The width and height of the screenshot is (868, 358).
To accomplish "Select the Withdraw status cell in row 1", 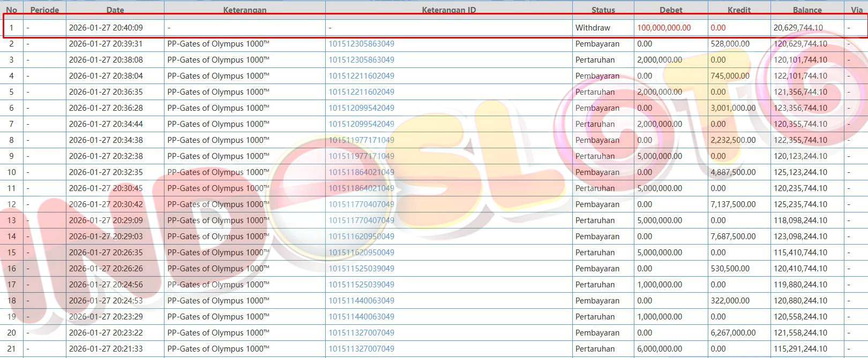I will (593, 28).
